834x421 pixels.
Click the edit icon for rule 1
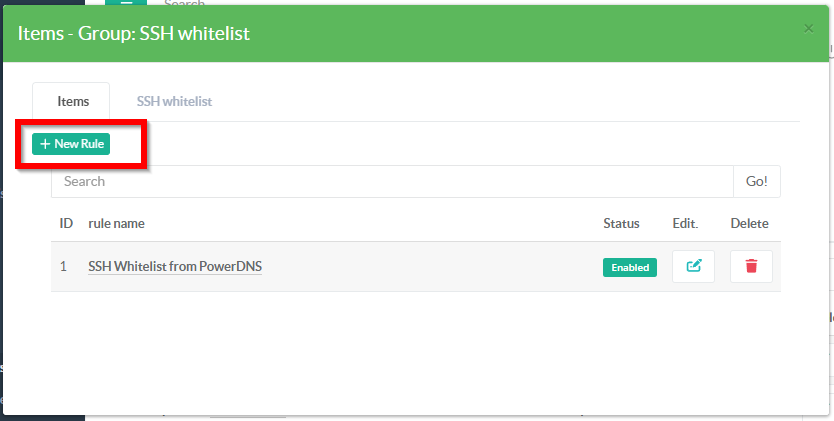click(693, 267)
